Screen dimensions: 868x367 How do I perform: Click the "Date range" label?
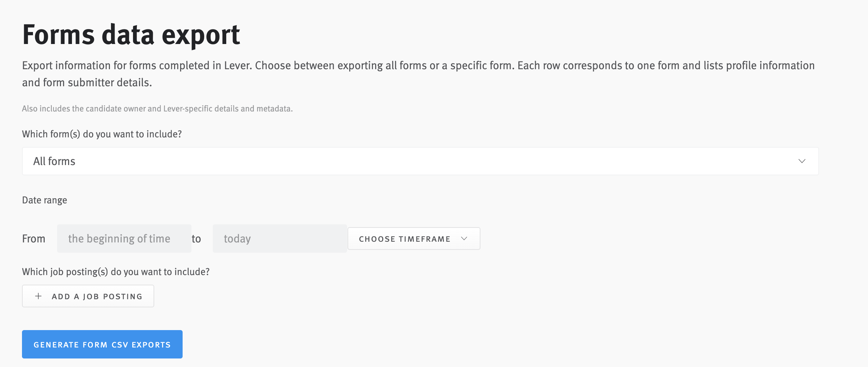44,200
